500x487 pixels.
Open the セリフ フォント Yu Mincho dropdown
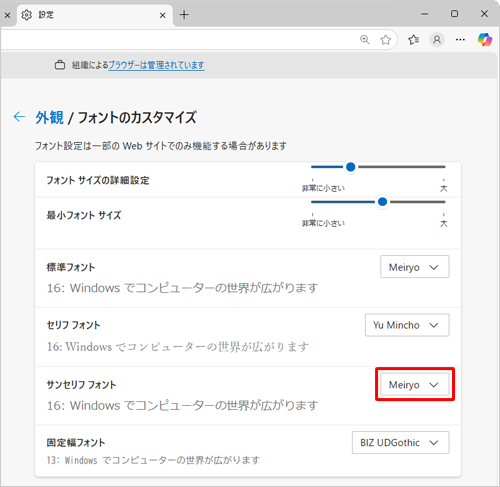407,325
